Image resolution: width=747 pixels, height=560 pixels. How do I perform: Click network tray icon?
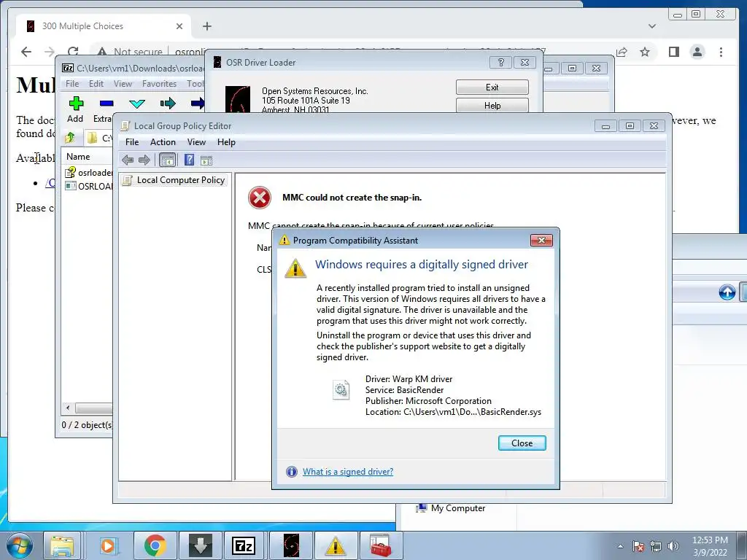tap(656, 546)
